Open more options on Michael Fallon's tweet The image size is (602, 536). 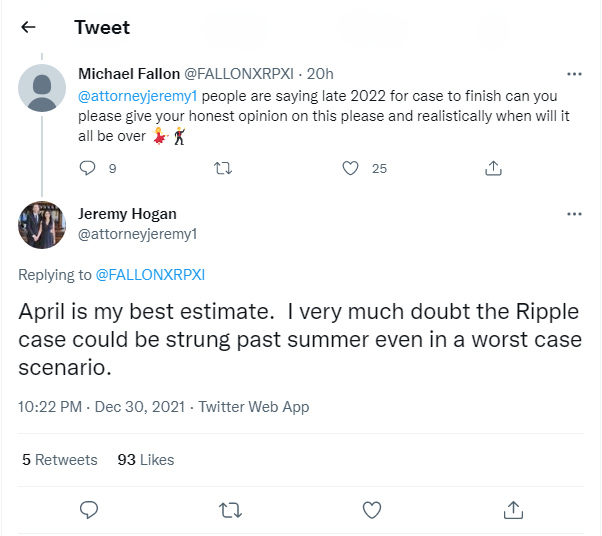[x=574, y=74]
